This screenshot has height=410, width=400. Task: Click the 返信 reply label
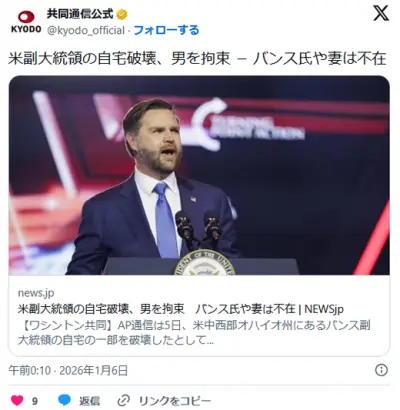(89, 400)
